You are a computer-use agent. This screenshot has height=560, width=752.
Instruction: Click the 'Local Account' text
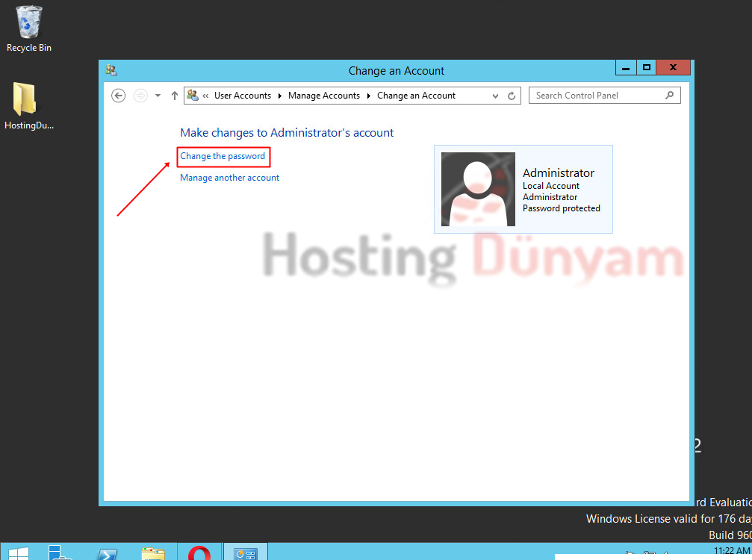[551, 186]
